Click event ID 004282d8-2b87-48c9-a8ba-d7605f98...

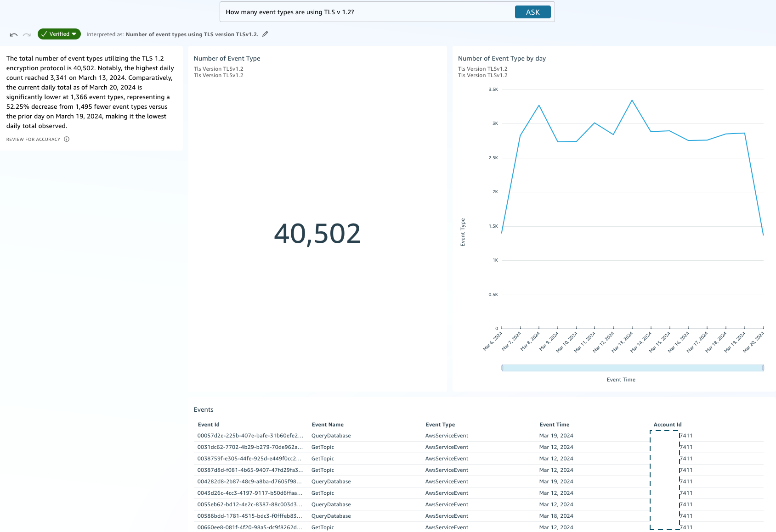click(x=250, y=482)
